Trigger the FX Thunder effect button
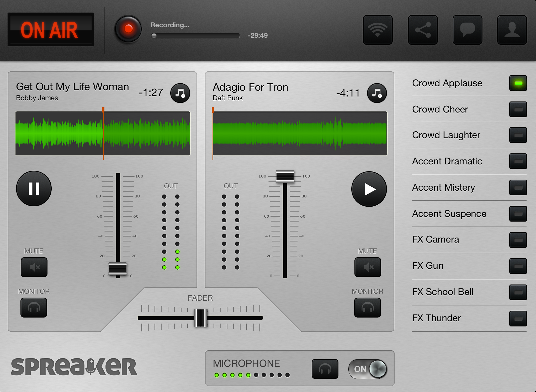Screen dimensions: 536x392 click(x=518, y=319)
